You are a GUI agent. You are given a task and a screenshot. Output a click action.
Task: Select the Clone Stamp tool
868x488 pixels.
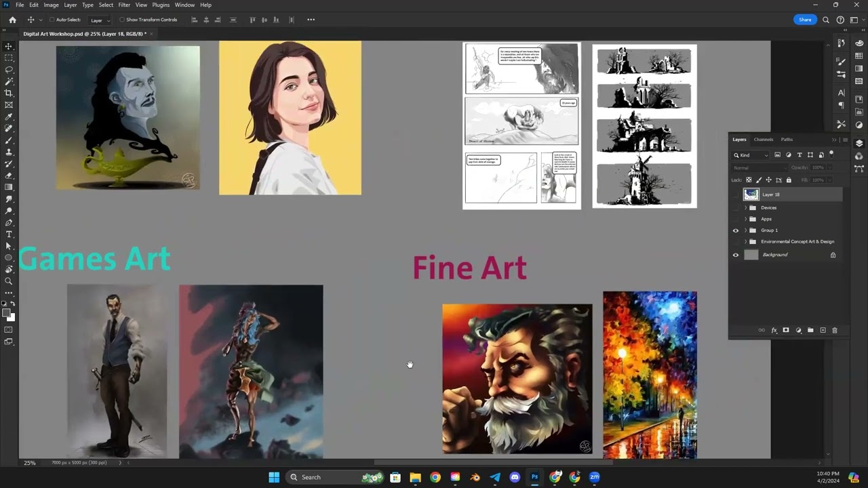point(9,152)
